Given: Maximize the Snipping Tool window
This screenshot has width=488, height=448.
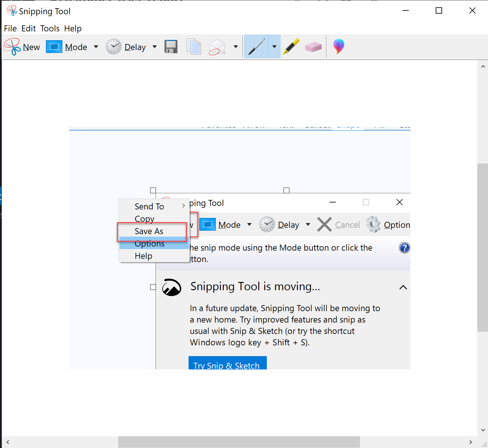Looking at the screenshot, I should [439, 11].
